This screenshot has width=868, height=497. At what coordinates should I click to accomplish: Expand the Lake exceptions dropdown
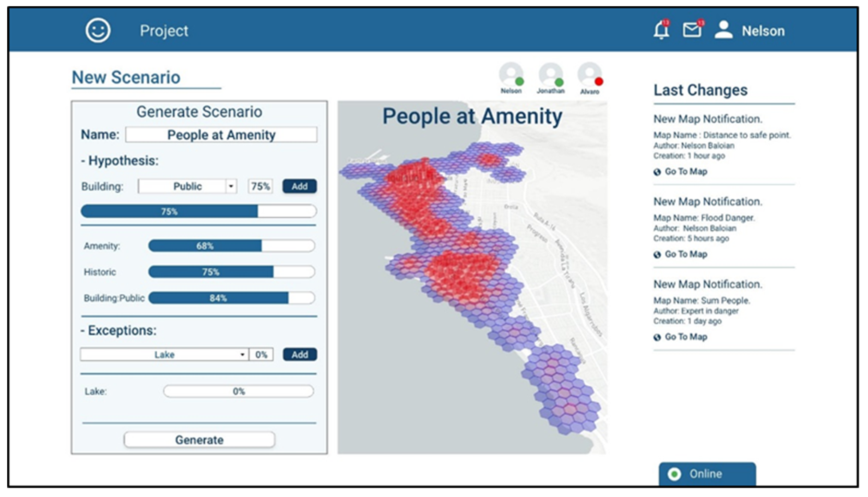242,355
